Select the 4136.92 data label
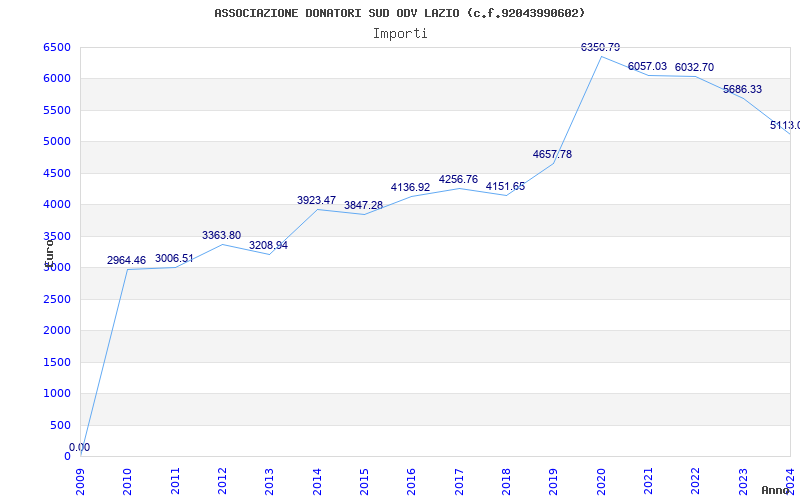Viewport: 800px width, 500px height. (411, 187)
